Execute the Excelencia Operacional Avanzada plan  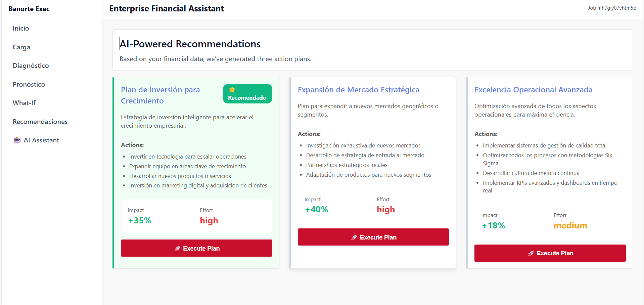pyautogui.click(x=550, y=253)
